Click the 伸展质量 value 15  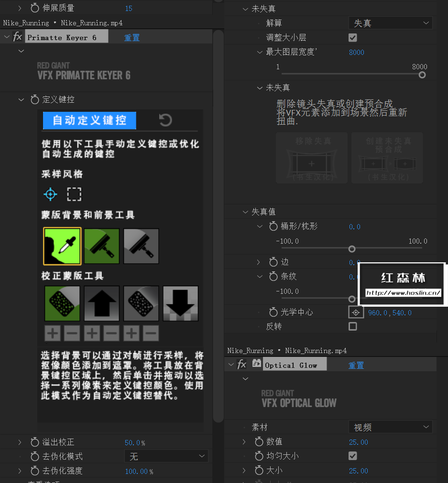click(x=129, y=8)
